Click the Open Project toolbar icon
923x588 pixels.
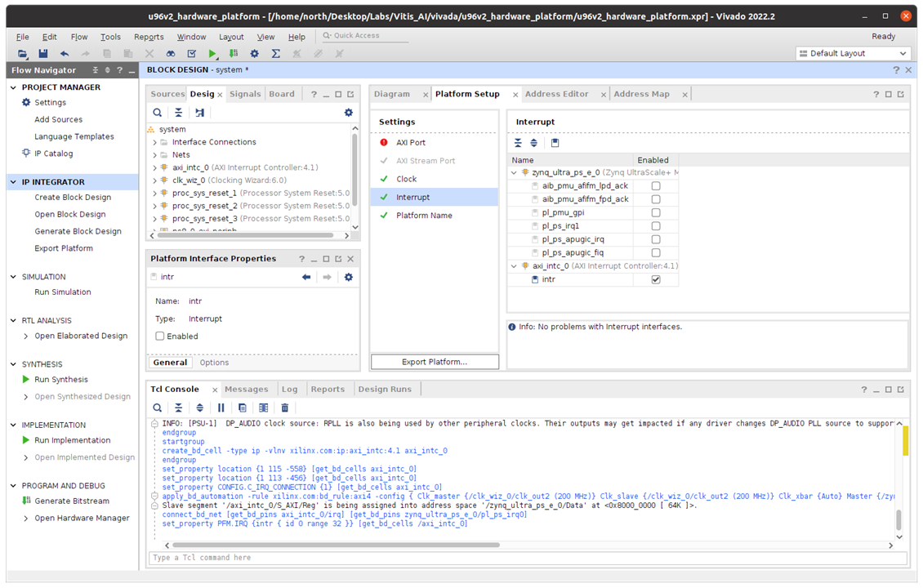pyautogui.click(x=22, y=54)
